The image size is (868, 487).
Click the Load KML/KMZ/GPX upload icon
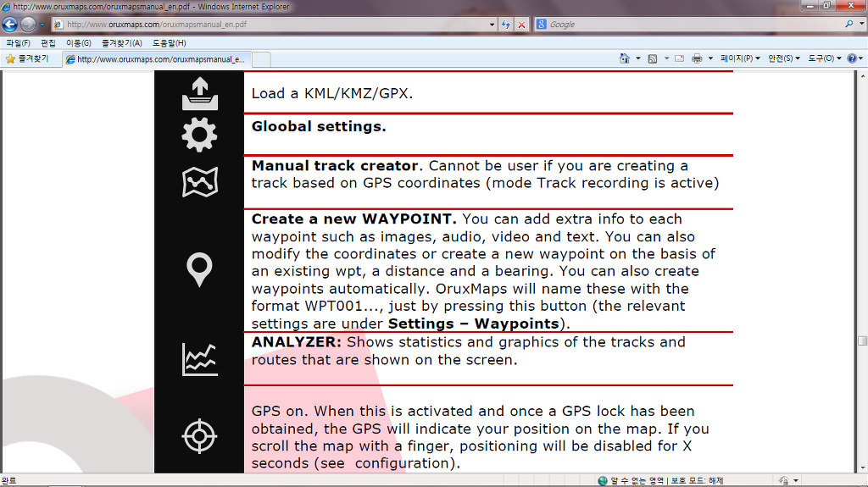200,94
